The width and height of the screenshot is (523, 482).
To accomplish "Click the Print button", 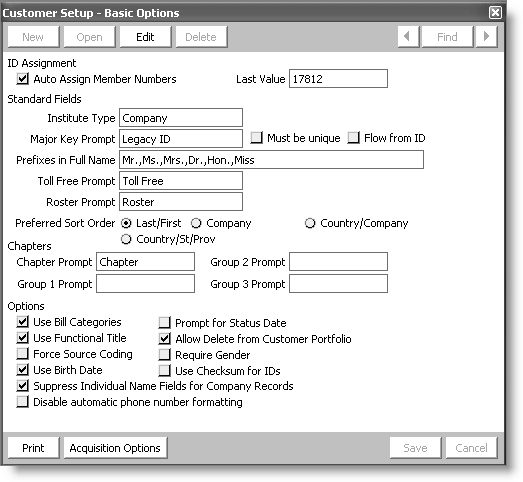I will click(x=33, y=448).
